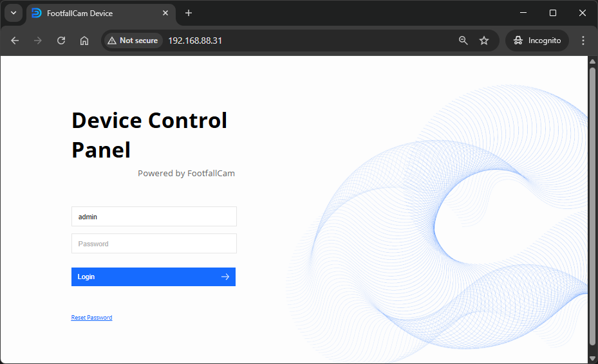Go to the browser home icon
The image size is (598, 364).
tap(84, 41)
